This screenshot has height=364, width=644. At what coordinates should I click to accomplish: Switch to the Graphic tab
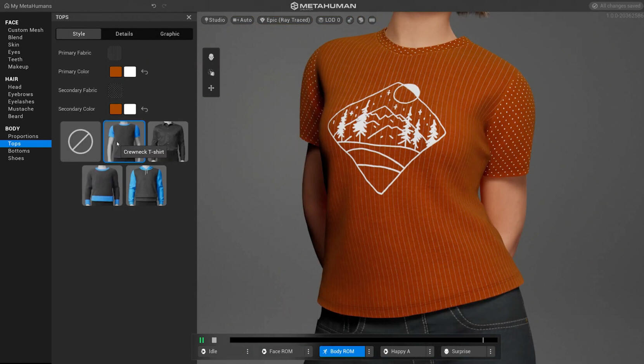pos(170,34)
